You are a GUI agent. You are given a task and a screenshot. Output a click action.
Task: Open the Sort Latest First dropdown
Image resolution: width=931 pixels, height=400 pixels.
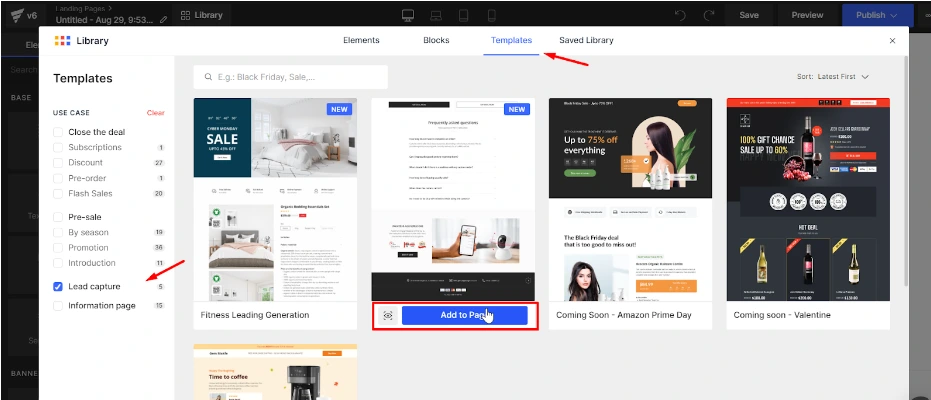point(833,76)
